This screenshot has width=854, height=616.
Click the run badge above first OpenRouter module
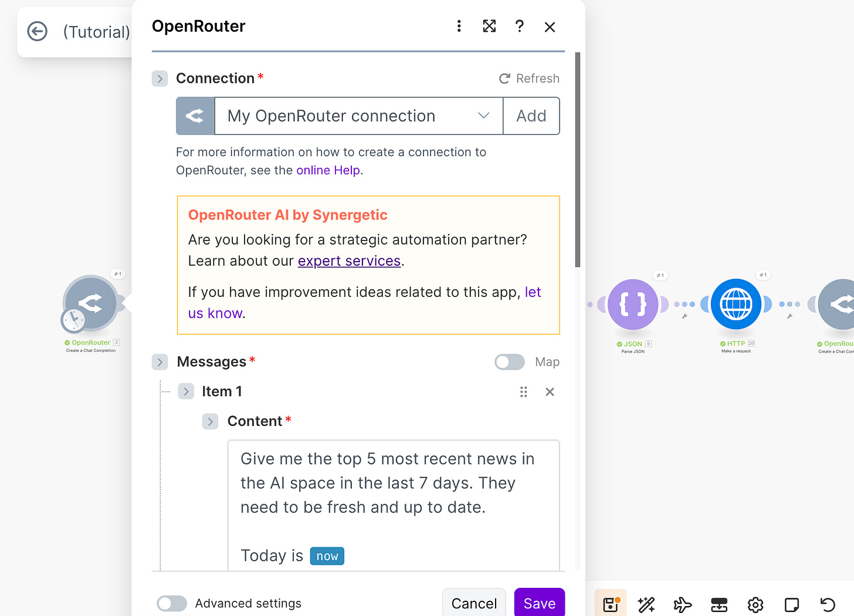(118, 274)
